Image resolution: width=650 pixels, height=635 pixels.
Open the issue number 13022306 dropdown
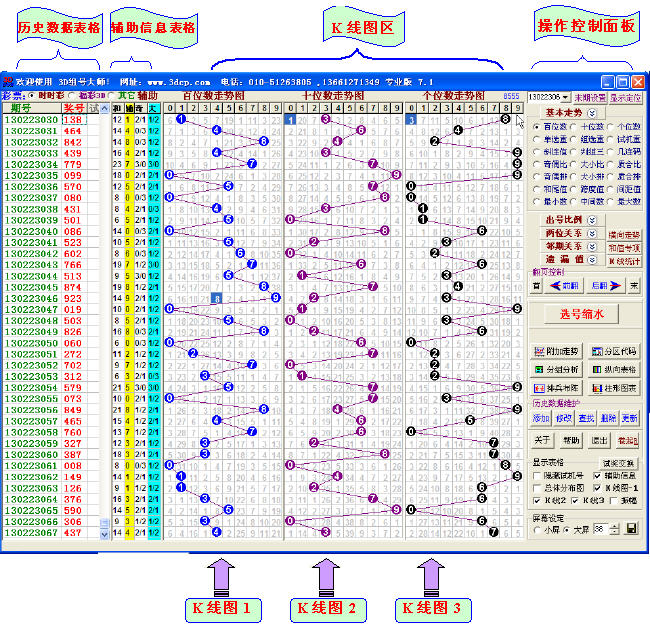(565, 97)
